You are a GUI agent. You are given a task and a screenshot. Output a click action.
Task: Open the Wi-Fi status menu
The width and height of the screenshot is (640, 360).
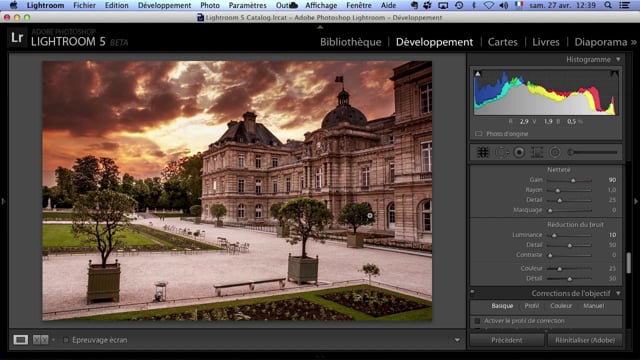click(x=489, y=5)
